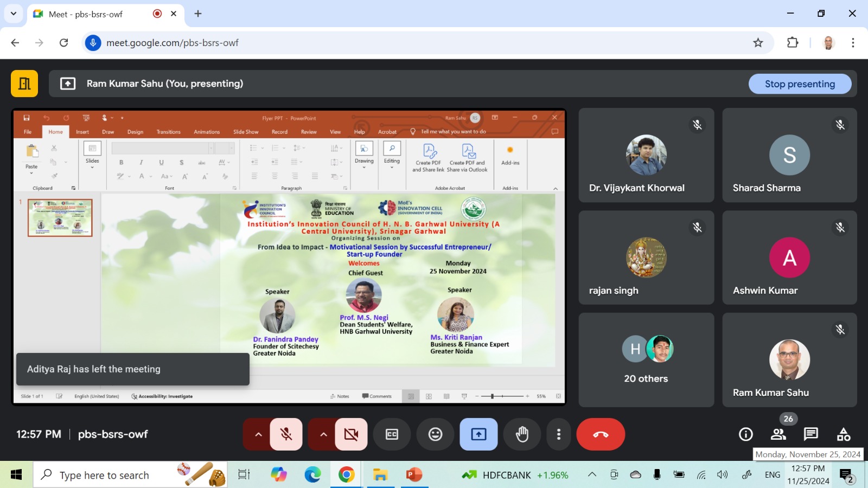Click the meet.google.com address bar
The width and height of the screenshot is (868, 488).
point(380,43)
